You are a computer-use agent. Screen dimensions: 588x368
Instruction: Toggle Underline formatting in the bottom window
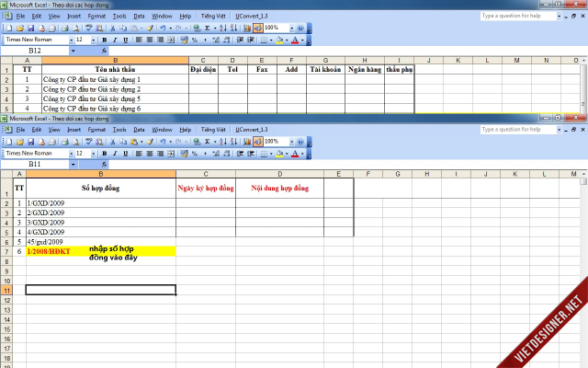coord(126,154)
